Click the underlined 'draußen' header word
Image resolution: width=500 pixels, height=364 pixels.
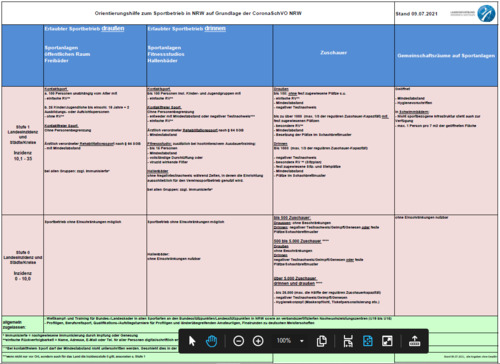[x=113, y=28]
